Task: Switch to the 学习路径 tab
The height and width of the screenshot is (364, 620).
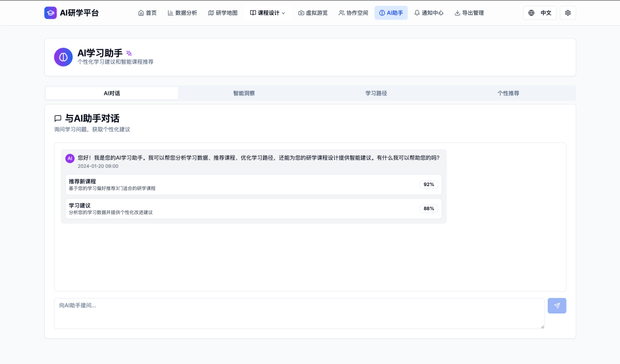Action: click(x=376, y=93)
